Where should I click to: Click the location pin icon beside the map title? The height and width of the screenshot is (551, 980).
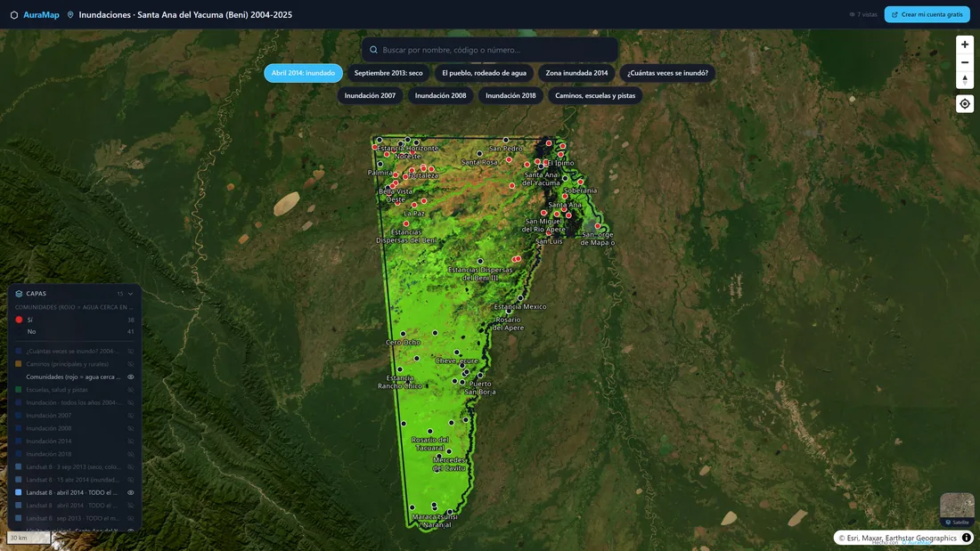click(70, 14)
